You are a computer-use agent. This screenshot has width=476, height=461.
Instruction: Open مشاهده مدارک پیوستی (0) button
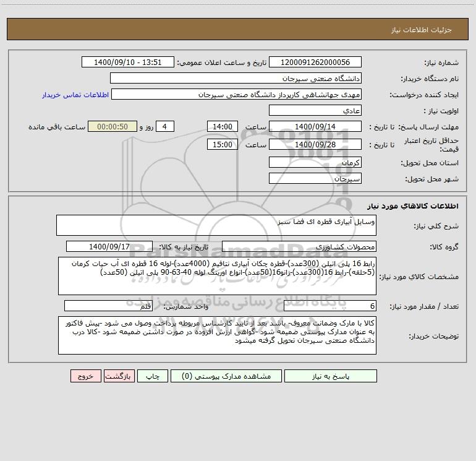[226, 376]
